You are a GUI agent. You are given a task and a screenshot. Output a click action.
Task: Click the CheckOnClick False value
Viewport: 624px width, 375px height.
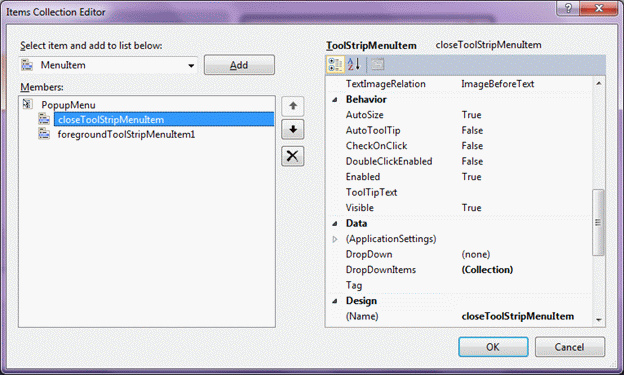pyautogui.click(x=472, y=146)
